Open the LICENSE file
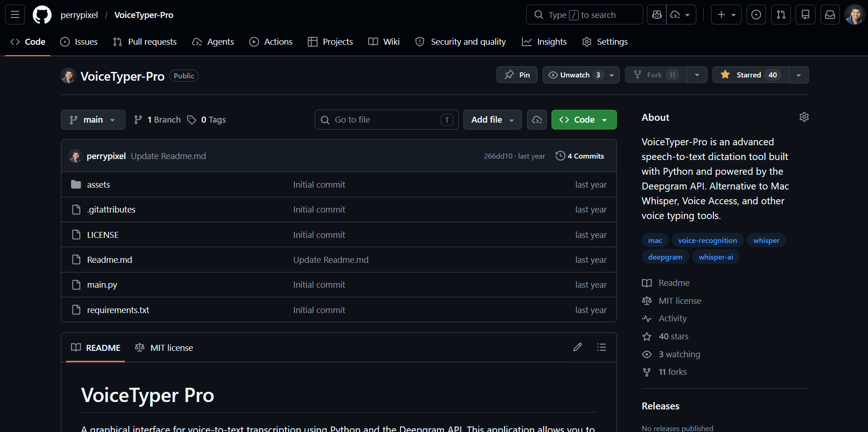 point(103,235)
